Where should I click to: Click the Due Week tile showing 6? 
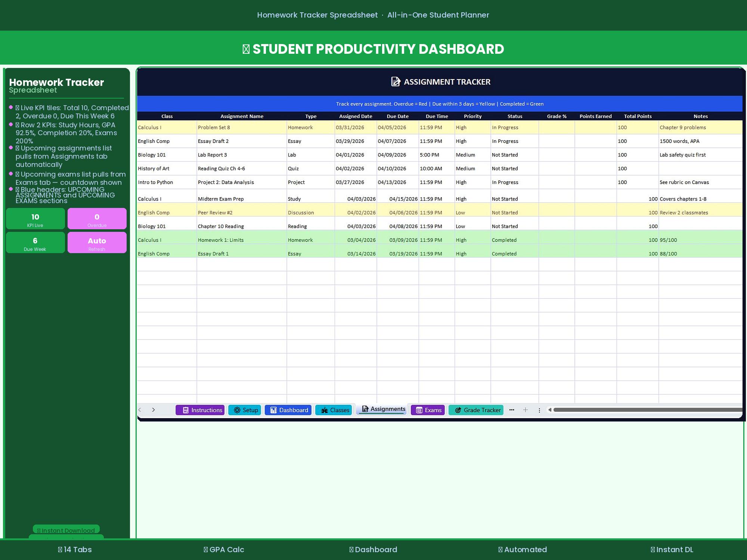35,243
